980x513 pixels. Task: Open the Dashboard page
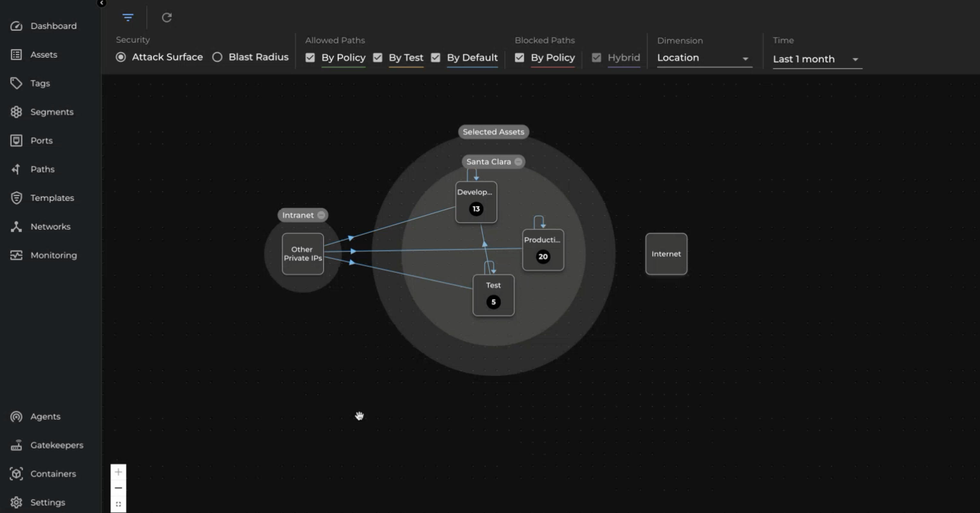(x=53, y=26)
